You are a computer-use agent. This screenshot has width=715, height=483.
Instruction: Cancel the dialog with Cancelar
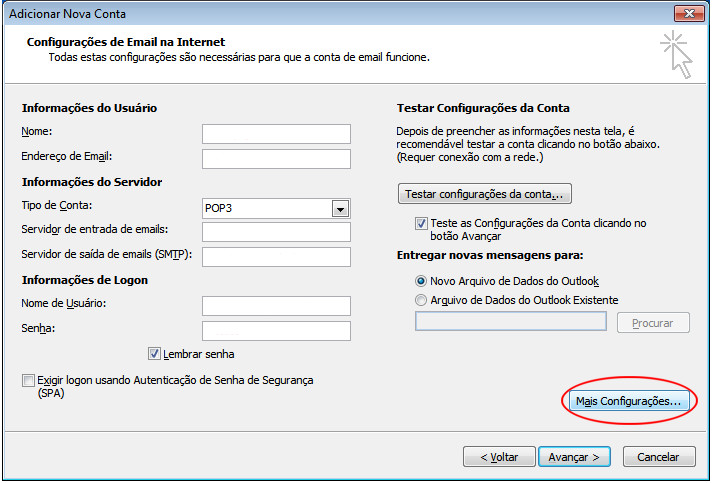[659, 457]
